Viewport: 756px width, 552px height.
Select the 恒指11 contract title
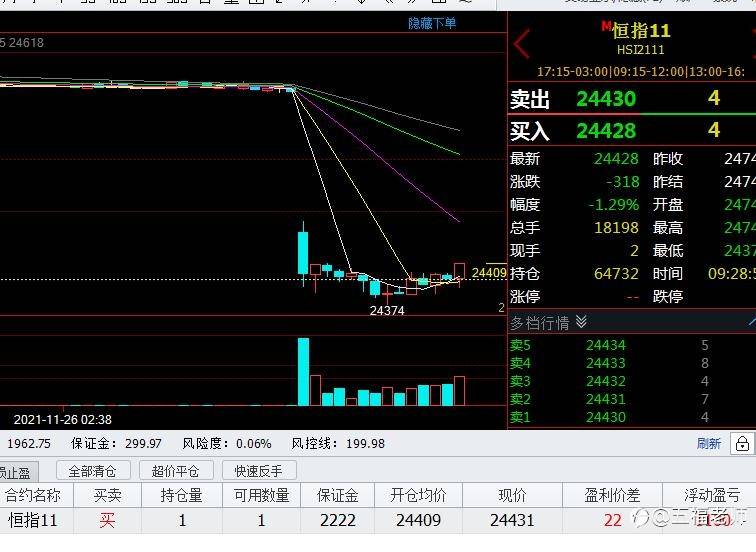click(x=641, y=31)
